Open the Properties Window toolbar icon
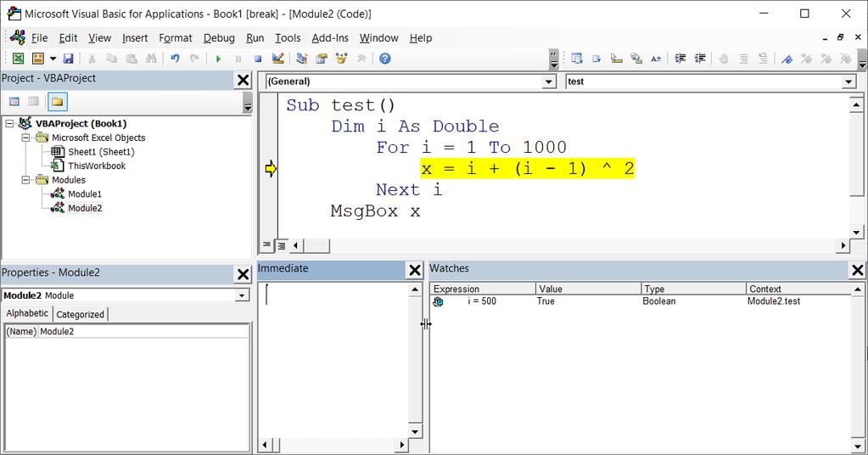Screen dimensions: 868x455 coord(322,59)
